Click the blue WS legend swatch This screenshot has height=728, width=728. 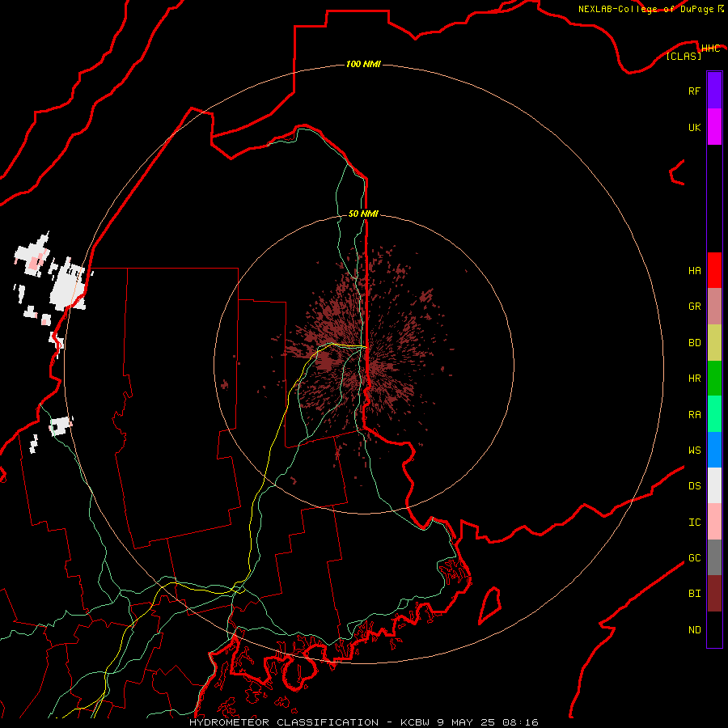click(714, 450)
